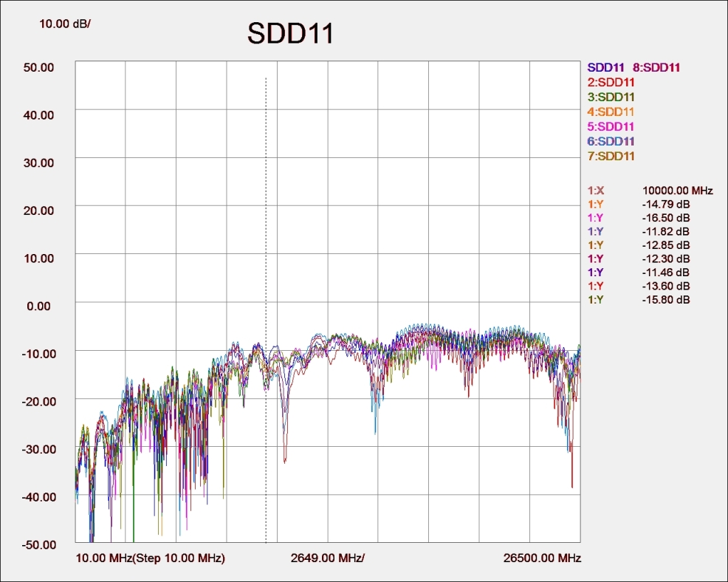Click marker reading -11.46 dB

[x=666, y=273]
